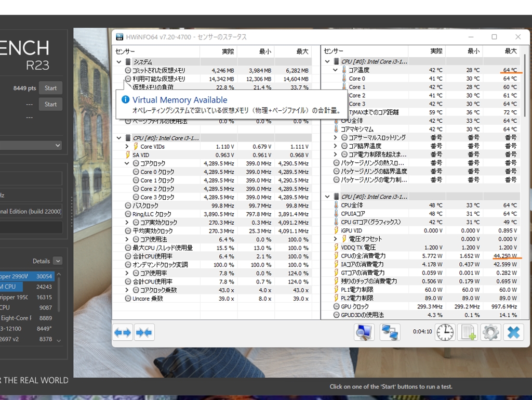This screenshot has height=400, width=532.
Task: Select the Core 0 クロック row
Action: [x=212, y=172]
